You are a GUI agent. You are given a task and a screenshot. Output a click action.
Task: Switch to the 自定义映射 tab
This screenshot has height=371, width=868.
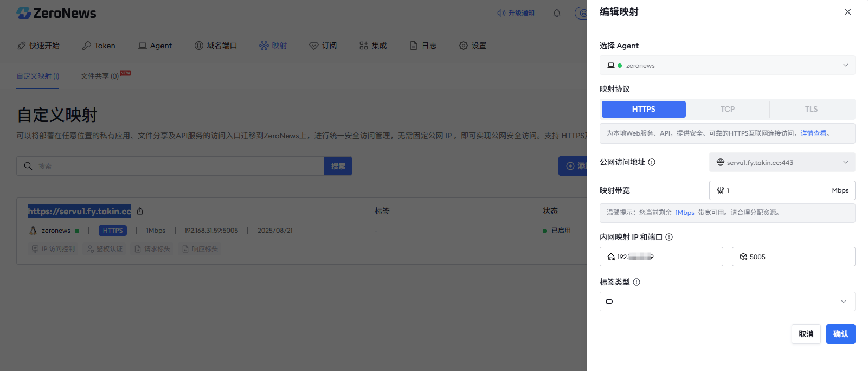pos(38,76)
